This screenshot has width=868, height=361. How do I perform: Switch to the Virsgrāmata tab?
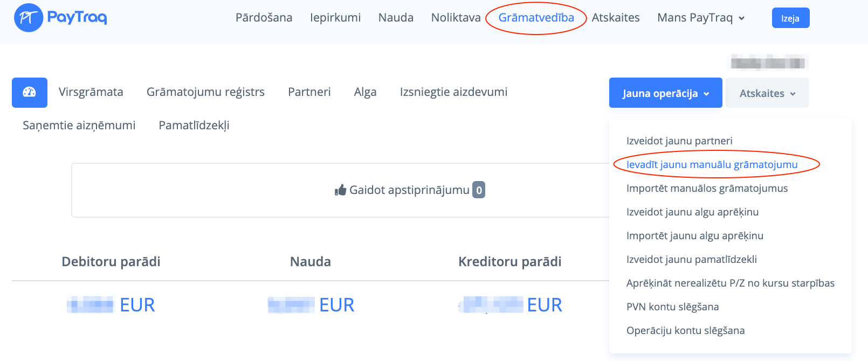point(91,92)
